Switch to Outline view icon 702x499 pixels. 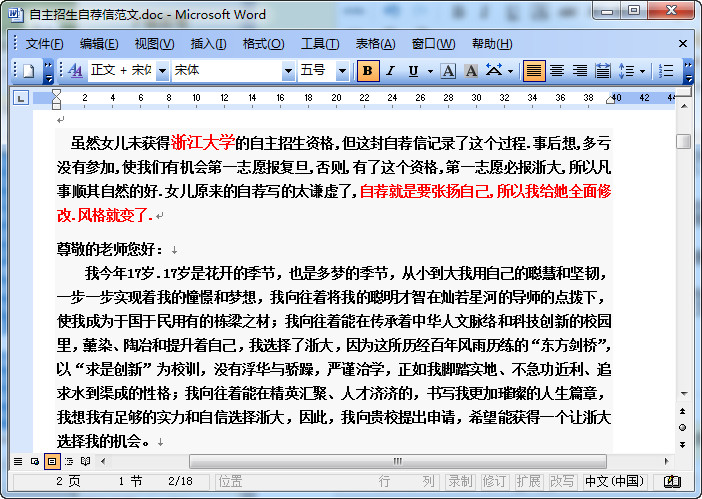click(68, 461)
